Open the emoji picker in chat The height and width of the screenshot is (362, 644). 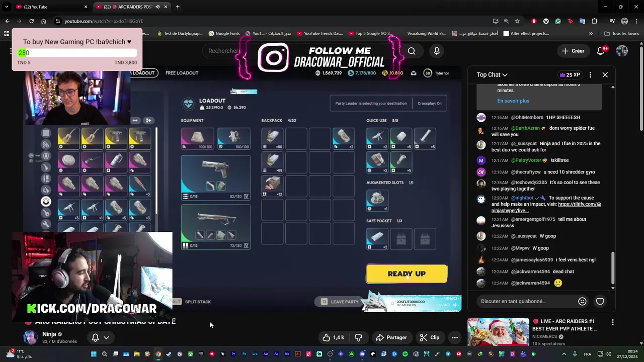click(582, 301)
